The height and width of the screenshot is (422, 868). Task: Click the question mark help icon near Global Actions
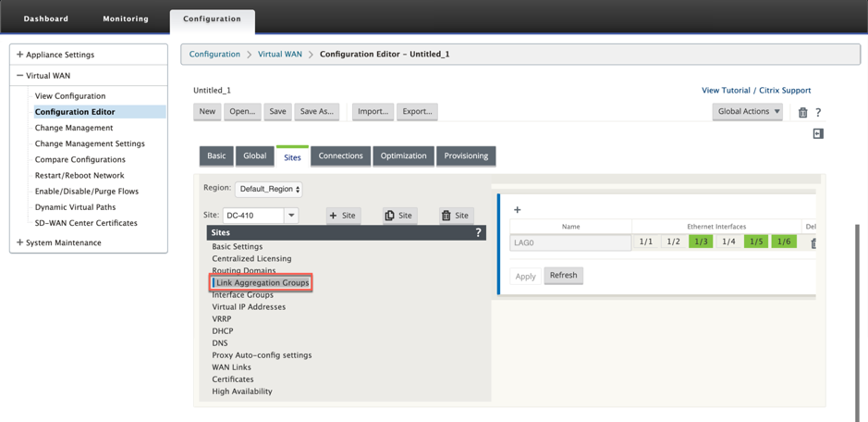pyautogui.click(x=818, y=113)
